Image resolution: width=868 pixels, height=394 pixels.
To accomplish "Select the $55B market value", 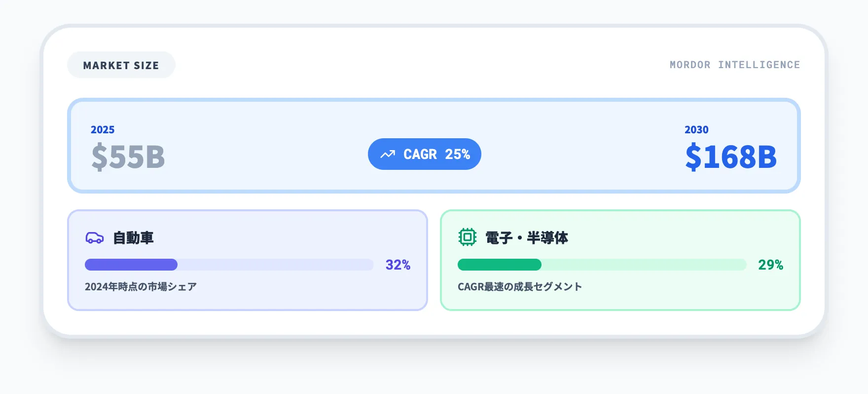I will pos(128,157).
